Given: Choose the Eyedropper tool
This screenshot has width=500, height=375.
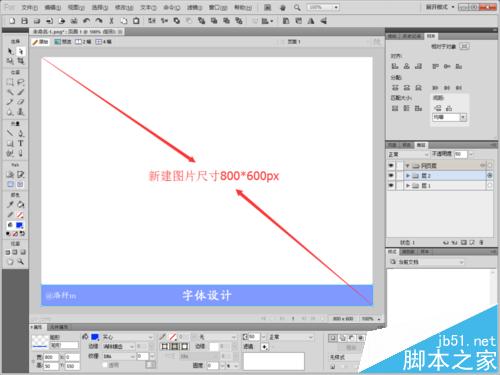Looking at the screenshot, I should coord(10,204).
